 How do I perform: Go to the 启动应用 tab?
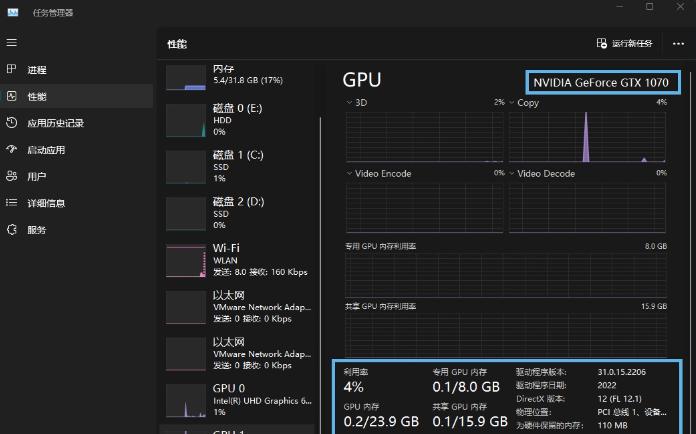[x=77, y=150]
